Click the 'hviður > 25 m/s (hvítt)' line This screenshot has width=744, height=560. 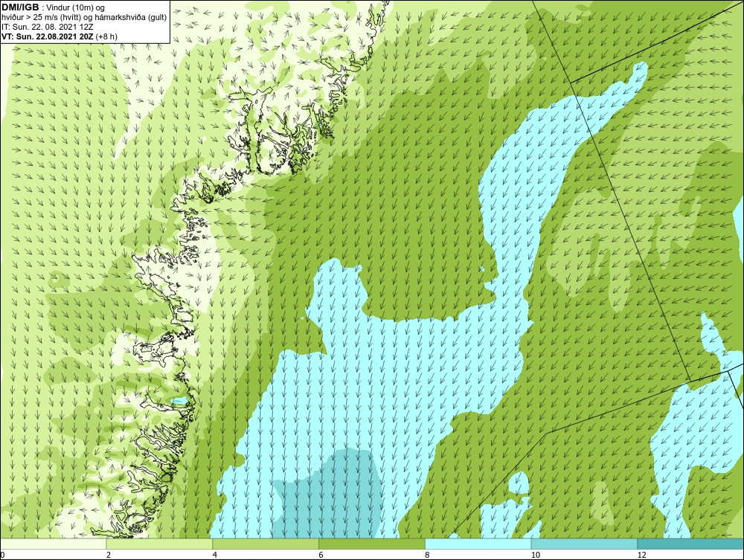click(x=41, y=18)
